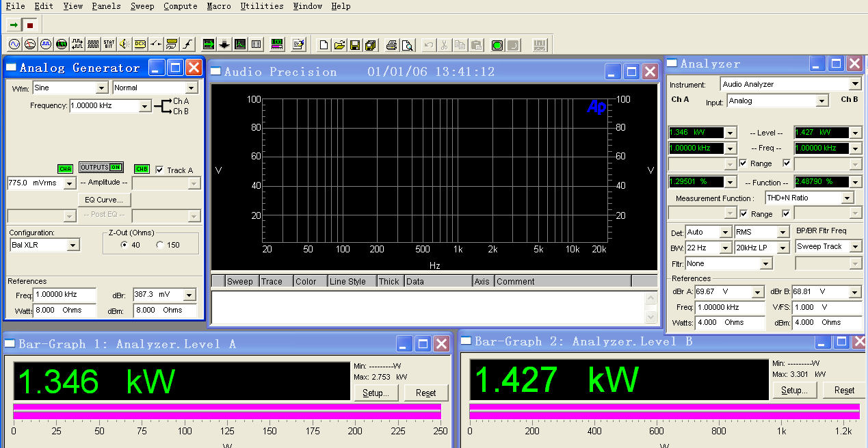
Task: Open the Analog Generator panel sine-wave icon
Action: (14, 44)
